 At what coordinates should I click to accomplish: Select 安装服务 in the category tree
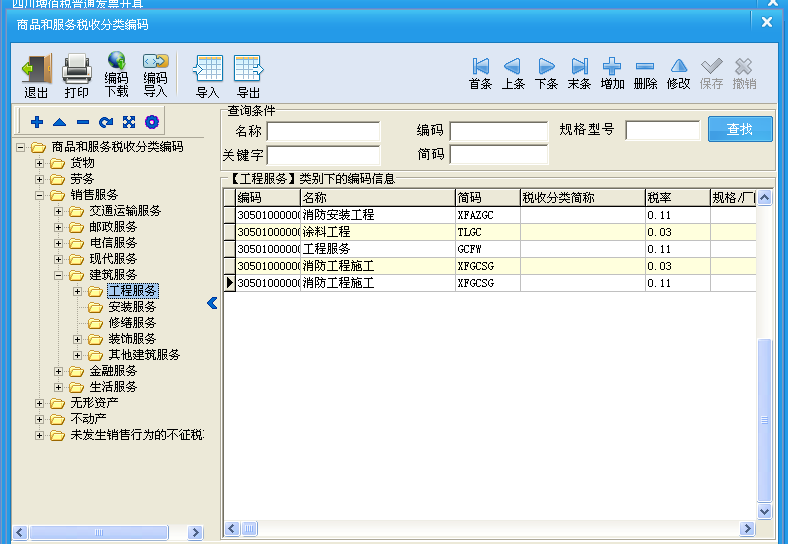click(131, 307)
